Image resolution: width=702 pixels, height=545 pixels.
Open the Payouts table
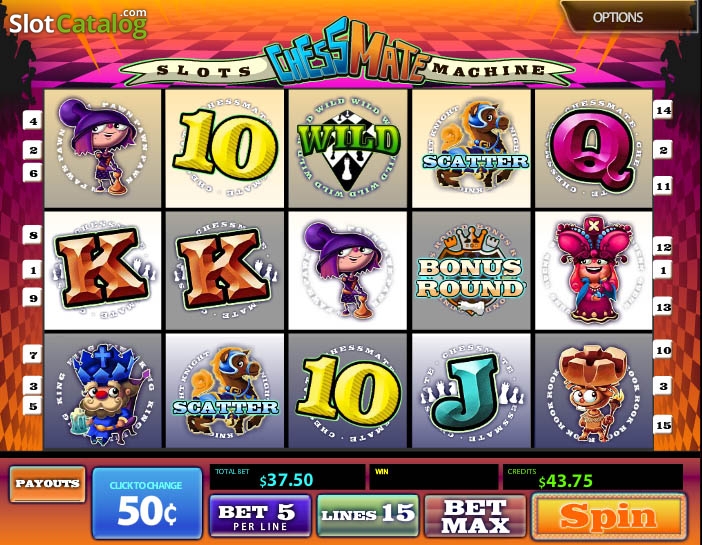point(47,484)
